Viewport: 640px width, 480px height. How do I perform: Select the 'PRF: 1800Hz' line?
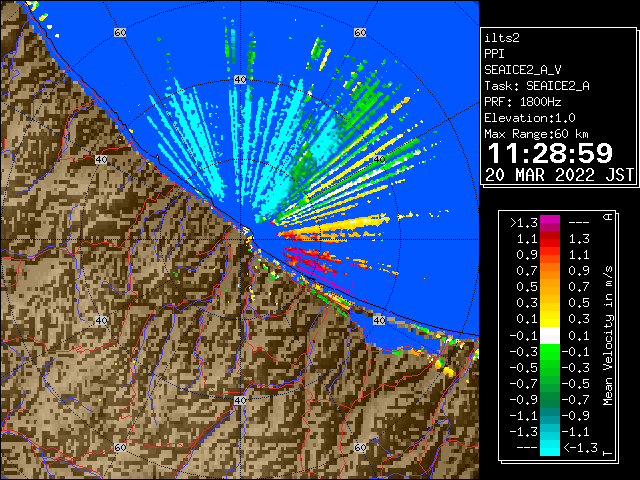523,102
